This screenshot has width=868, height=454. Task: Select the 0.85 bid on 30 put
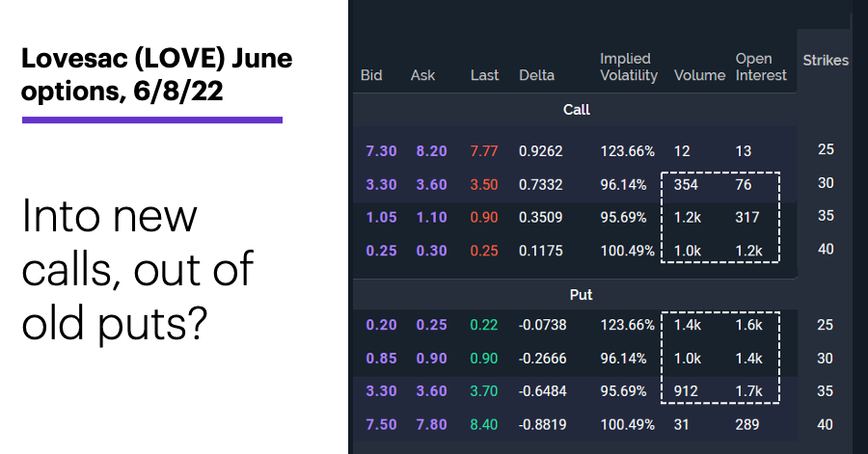coord(381,359)
